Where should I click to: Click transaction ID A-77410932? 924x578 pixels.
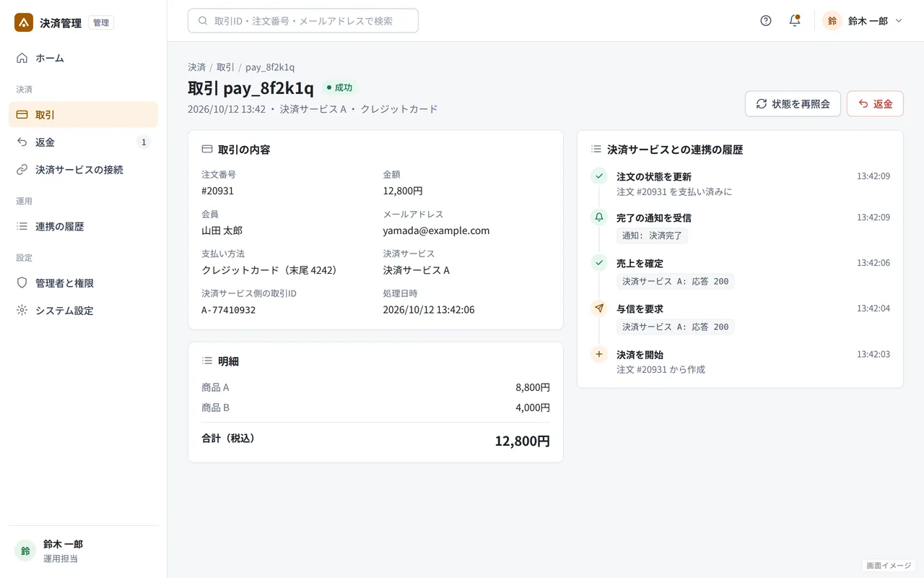(x=229, y=310)
